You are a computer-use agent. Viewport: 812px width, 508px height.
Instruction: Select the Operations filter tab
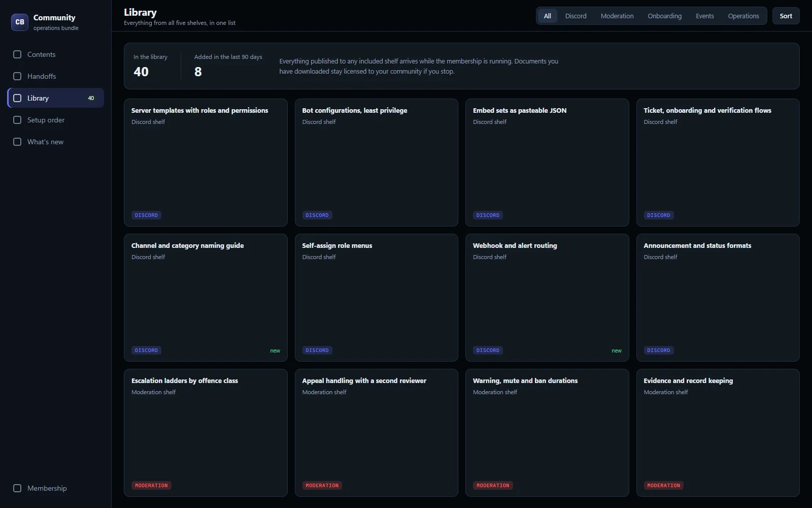tap(743, 16)
